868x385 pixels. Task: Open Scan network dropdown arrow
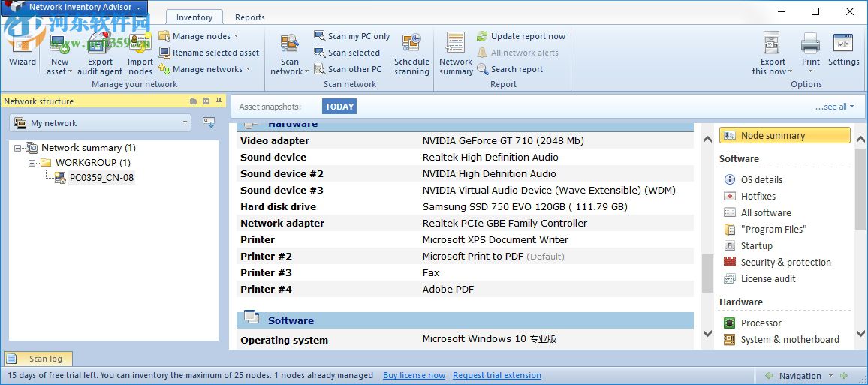pyautogui.click(x=306, y=72)
